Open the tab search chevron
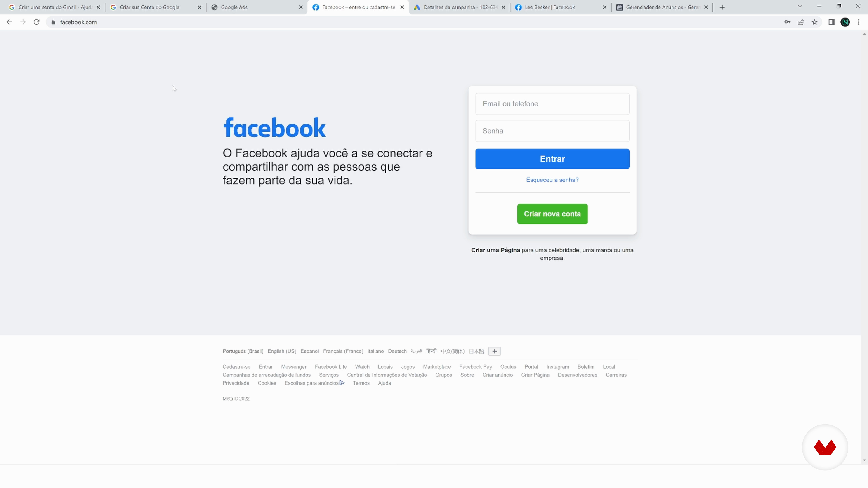The width and height of the screenshot is (868, 488). [800, 7]
